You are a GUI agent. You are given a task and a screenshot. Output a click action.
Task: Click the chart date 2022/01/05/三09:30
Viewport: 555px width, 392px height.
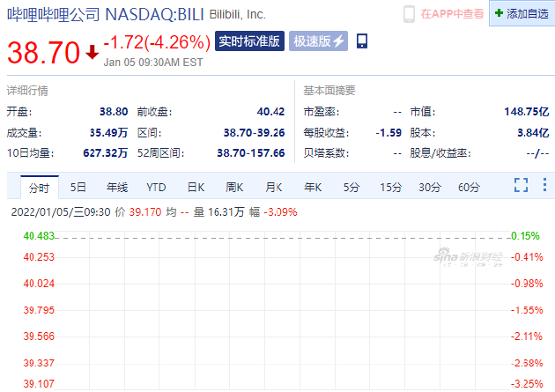click(x=61, y=212)
